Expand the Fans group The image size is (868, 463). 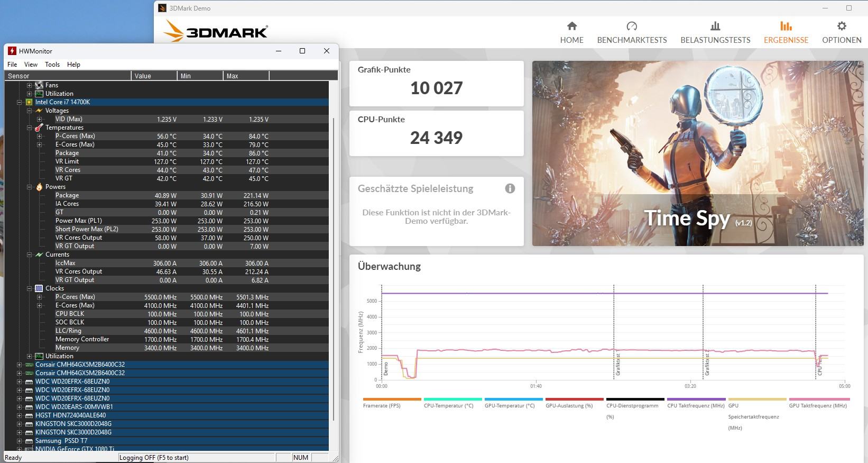tap(29, 85)
